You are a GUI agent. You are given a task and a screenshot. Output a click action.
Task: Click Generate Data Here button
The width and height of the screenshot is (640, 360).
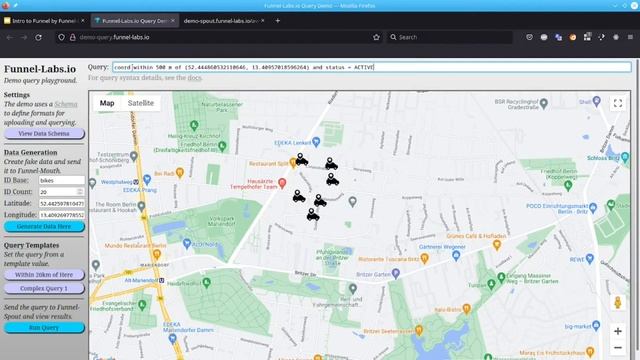44,227
